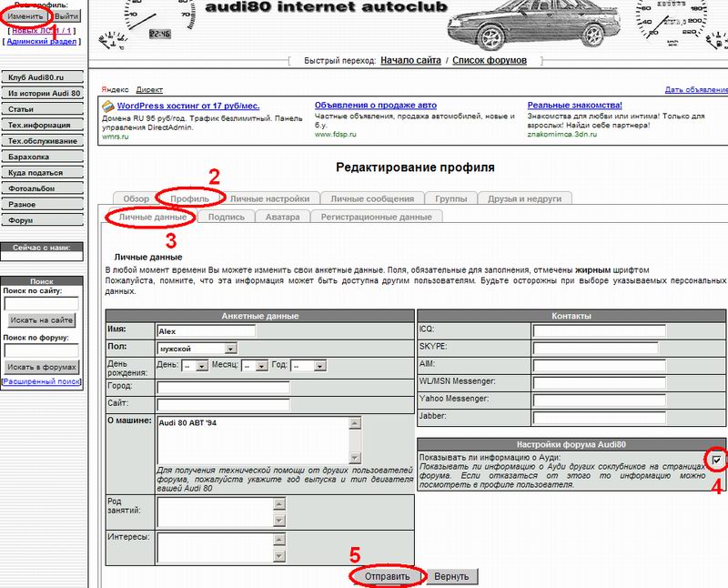This screenshot has height=588, width=728.
Task: Open the Тех.обслуживание menu item
Action: pyautogui.click(x=43, y=141)
